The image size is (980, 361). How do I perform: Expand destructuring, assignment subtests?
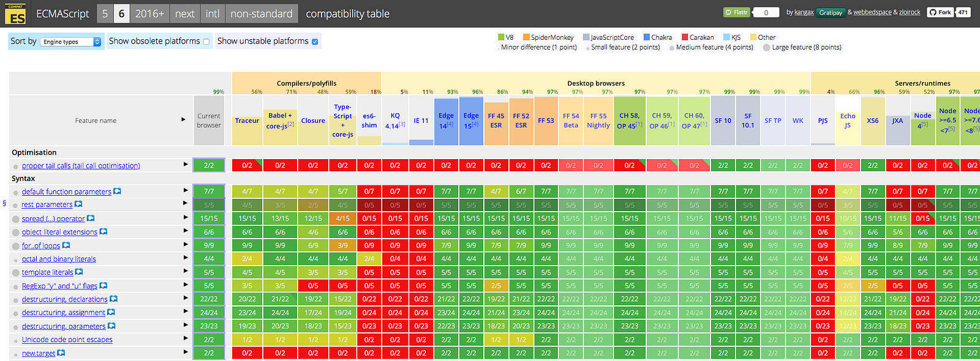[185, 311]
